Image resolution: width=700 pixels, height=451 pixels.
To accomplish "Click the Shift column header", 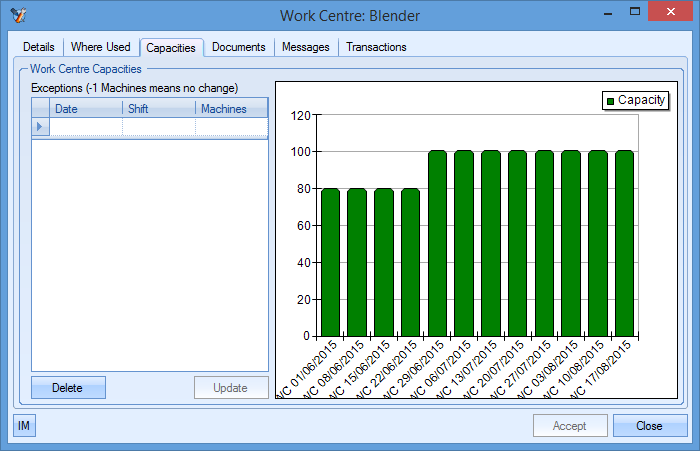I will click(x=159, y=109).
